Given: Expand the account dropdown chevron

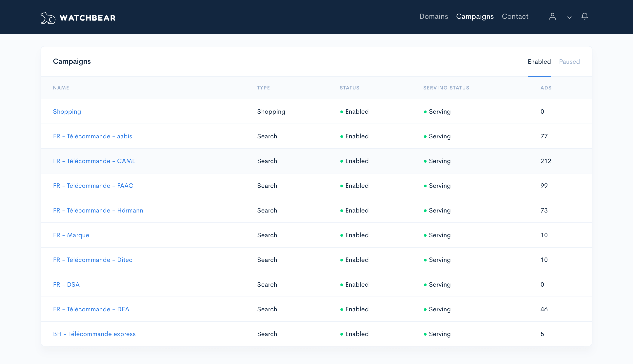Looking at the screenshot, I should pos(569,18).
